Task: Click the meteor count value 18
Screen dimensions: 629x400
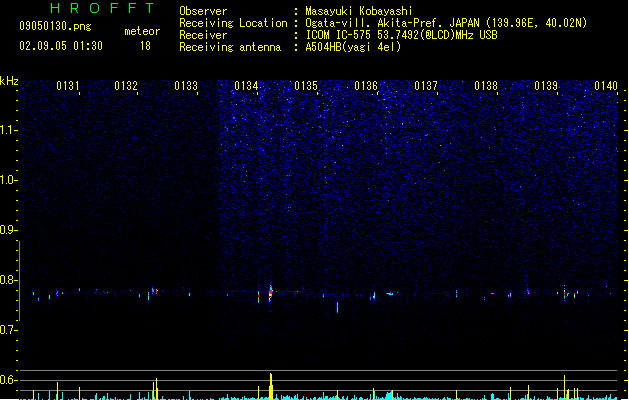Action: click(145, 46)
